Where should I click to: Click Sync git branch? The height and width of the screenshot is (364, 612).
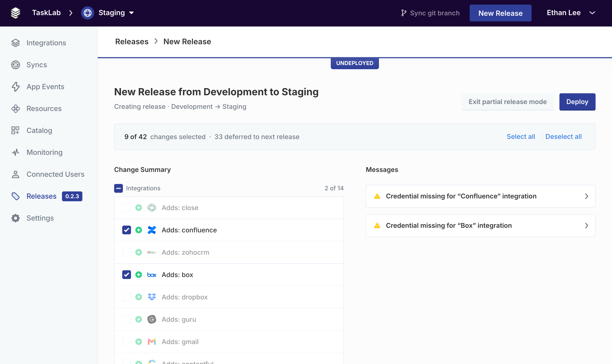(430, 13)
